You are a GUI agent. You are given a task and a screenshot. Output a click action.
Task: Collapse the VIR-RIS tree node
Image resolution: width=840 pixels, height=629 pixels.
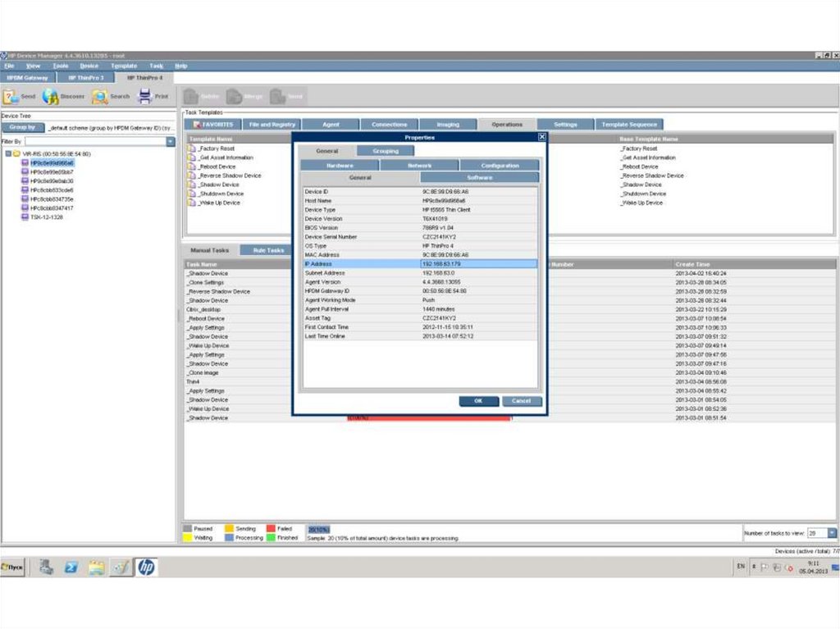8,154
